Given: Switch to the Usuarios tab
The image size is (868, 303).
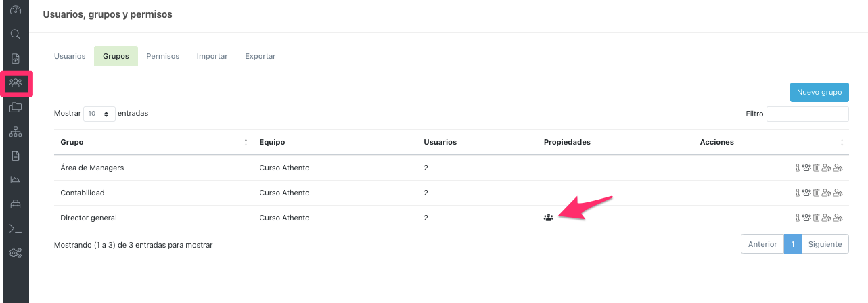Looking at the screenshot, I should click(x=70, y=56).
